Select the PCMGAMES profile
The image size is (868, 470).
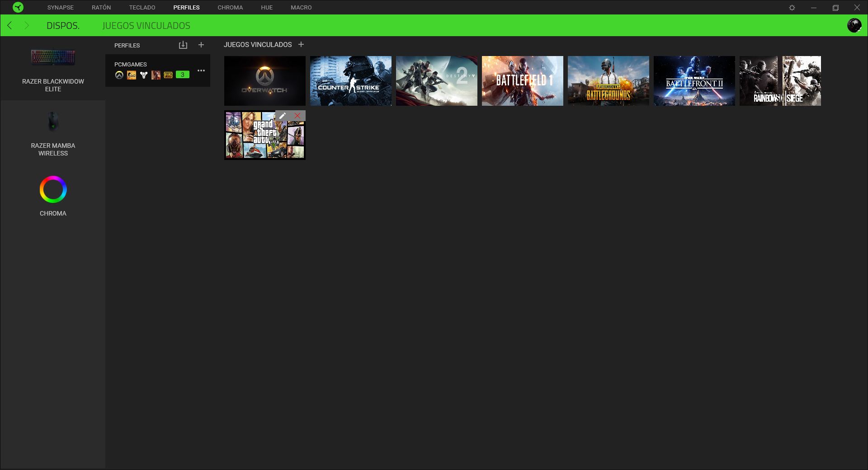[x=158, y=70]
